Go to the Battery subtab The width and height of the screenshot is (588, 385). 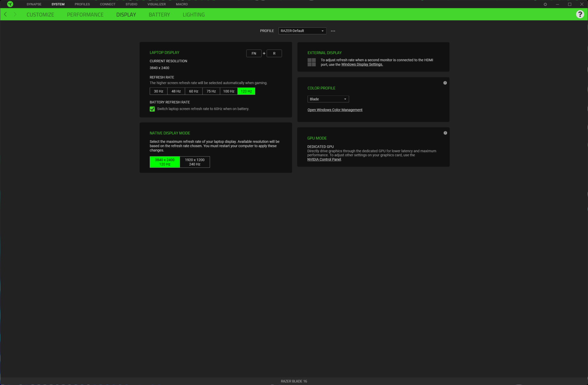pos(160,15)
